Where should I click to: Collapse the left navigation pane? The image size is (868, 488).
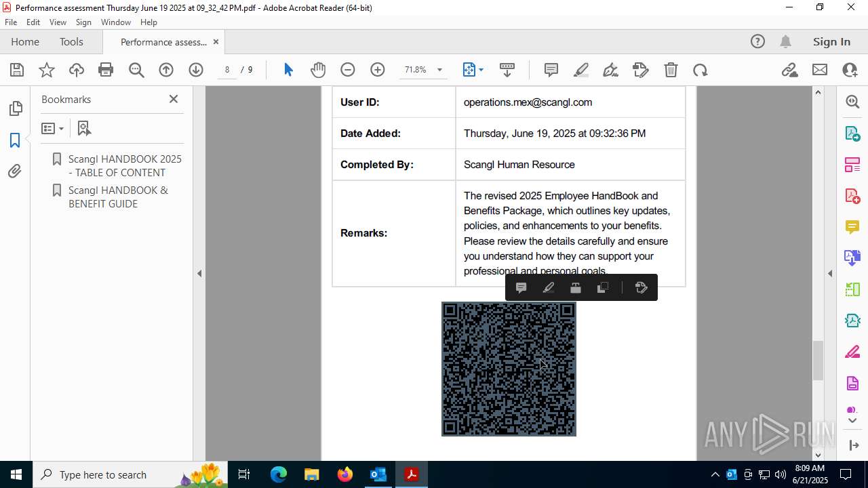click(x=199, y=274)
